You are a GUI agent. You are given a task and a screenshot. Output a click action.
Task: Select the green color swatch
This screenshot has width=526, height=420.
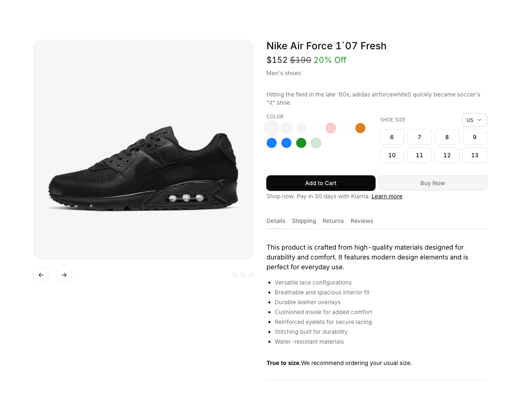(x=301, y=143)
